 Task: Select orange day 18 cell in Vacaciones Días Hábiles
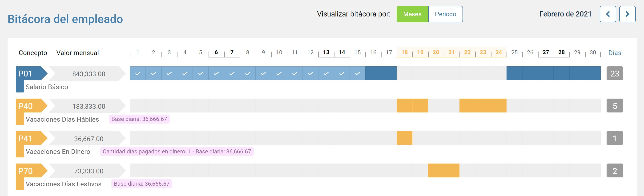coord(404,106)
